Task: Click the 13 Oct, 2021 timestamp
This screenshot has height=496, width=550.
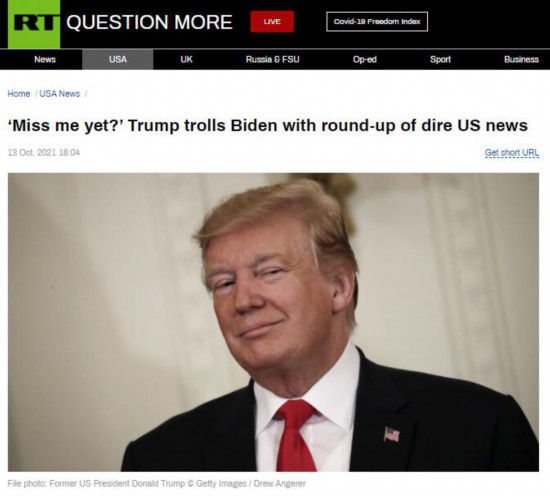Action: coord(44,153)
